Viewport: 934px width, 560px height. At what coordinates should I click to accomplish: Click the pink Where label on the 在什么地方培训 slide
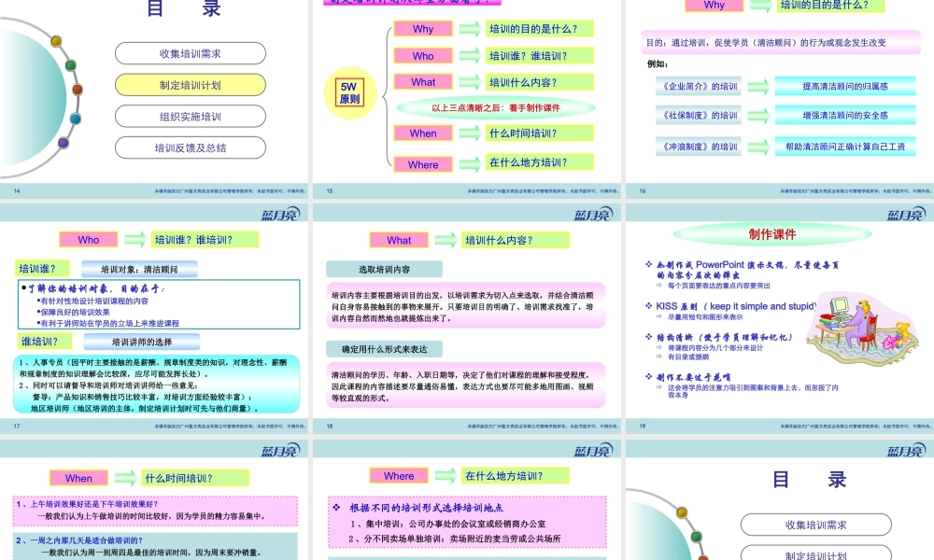(x=399, y=475)
